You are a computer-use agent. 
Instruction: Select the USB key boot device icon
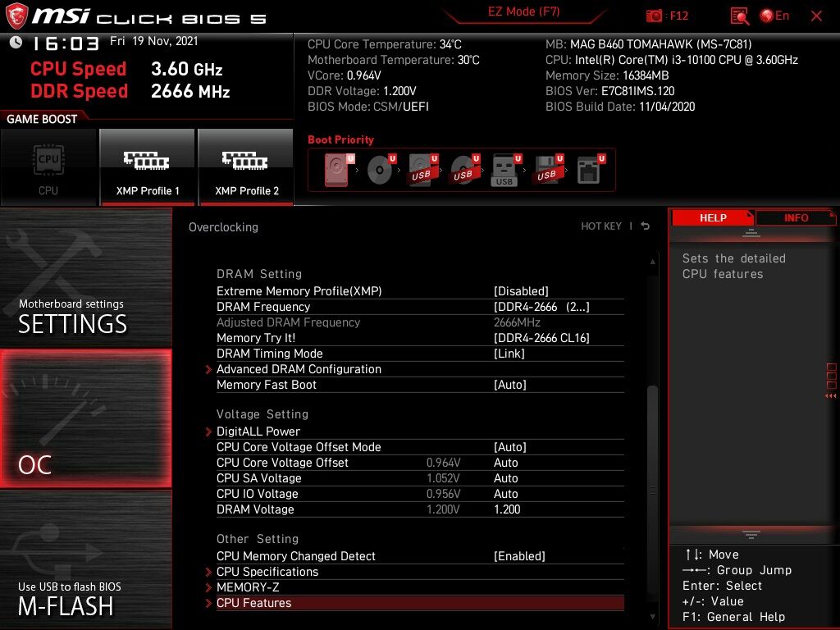click(x=505, y=171)
